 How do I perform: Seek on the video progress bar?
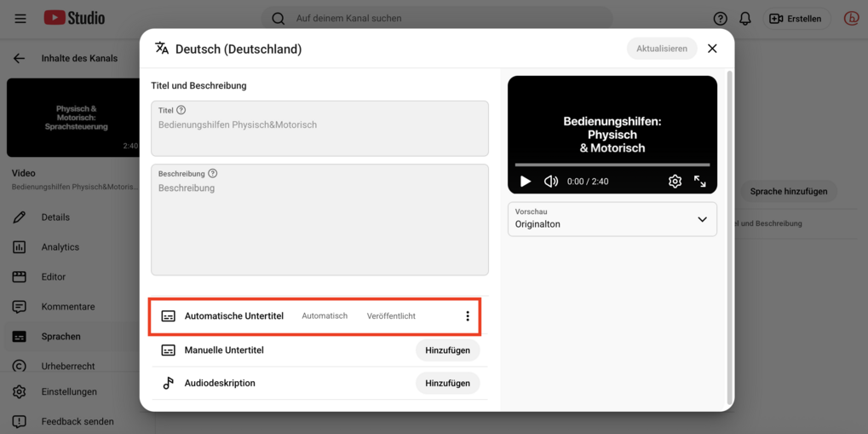(612, 165)
